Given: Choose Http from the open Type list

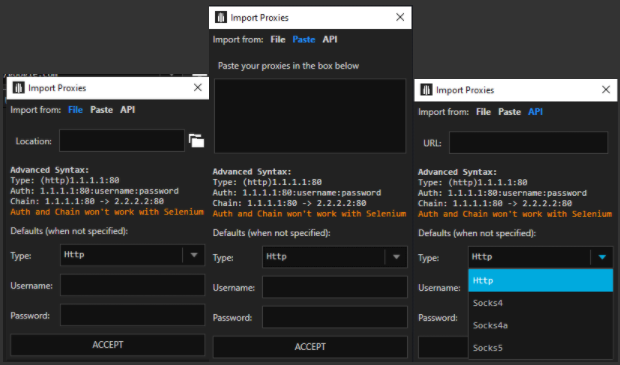Looking at the screenshot, I should click(541, 280).
